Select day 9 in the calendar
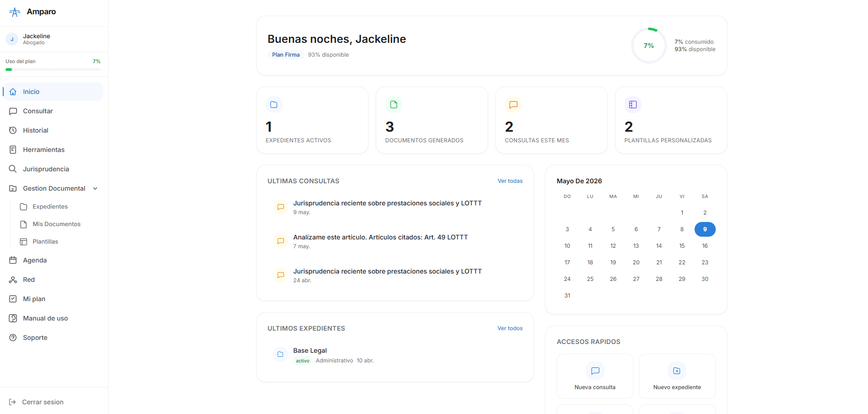 (705, 229)
